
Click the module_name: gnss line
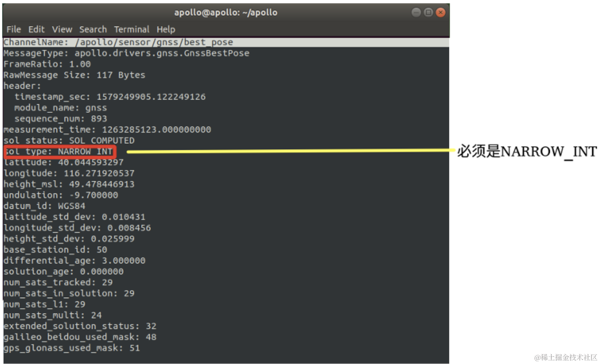(x=60, y=108)
